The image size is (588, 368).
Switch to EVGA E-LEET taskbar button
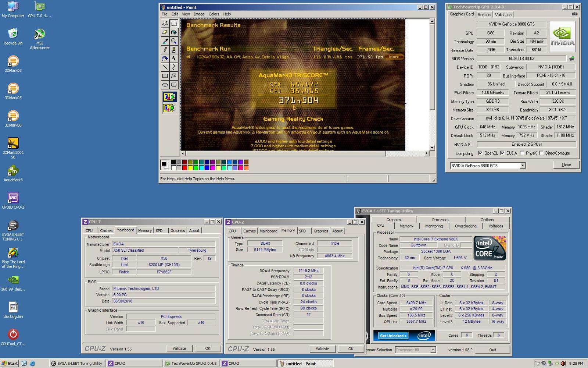(x=76, y=364)
